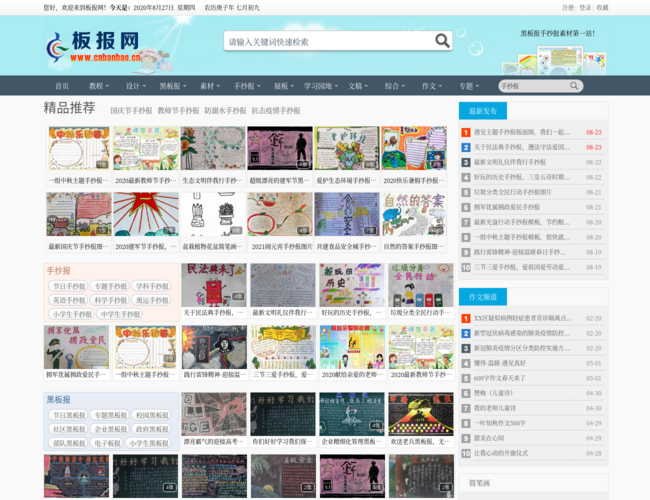Select the 校园黑板报 category tag

click(152, 415)
